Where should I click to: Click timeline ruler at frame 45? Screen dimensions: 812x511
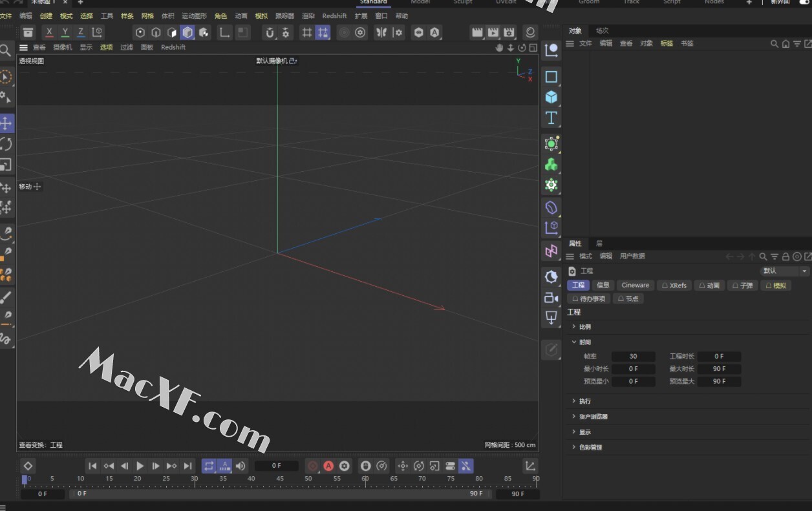pos(280,479)
